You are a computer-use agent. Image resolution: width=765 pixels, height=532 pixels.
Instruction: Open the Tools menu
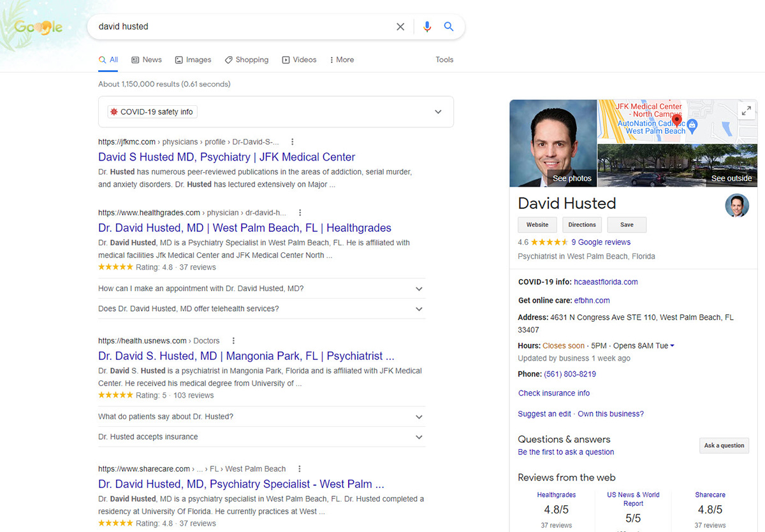[444, 60]
